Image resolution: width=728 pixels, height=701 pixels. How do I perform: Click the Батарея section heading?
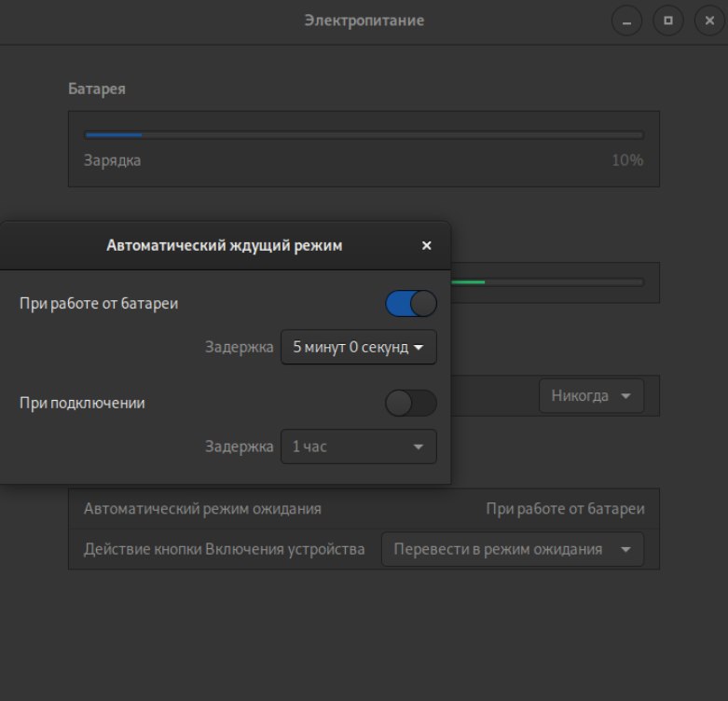click(97, 89)
